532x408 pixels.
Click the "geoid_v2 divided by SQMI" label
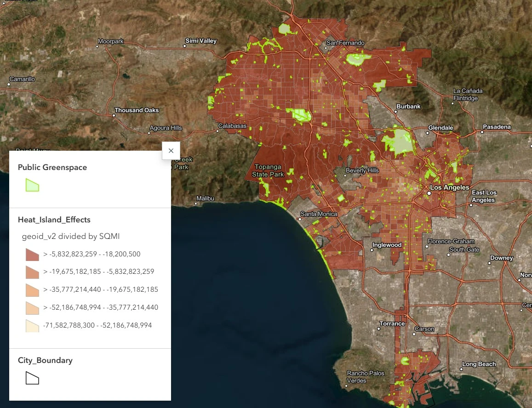[71, 237]
